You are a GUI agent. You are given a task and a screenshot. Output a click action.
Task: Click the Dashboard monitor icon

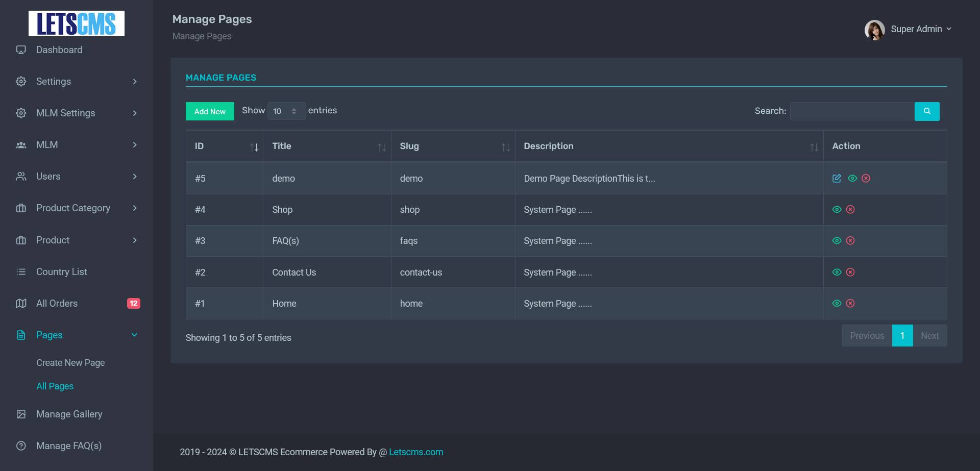click(21, 50)
